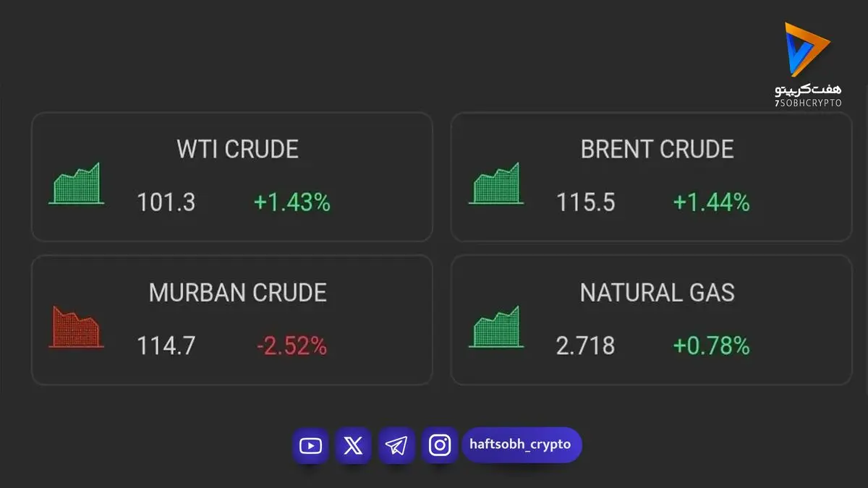This screenshot has height=488, width=868.
Task: Click Natural Gas price 2.718
Action: point(585,346)
